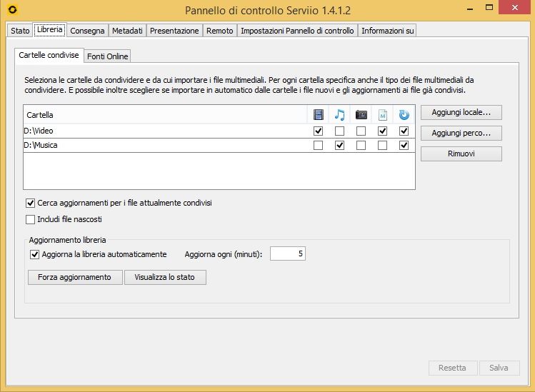Switch to the Fonti Online sub-tab
This screenshot has height=392, width=535.
click(x=107, y=56)
